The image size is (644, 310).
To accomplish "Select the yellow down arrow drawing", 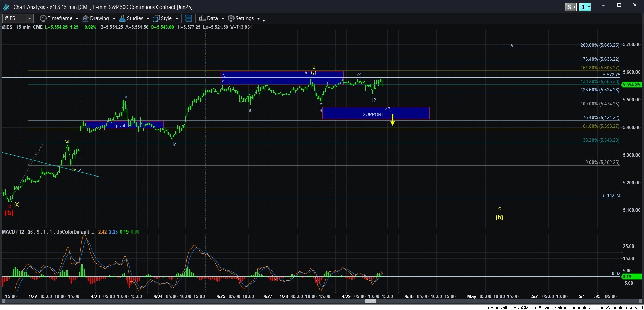I will [393, 120].
